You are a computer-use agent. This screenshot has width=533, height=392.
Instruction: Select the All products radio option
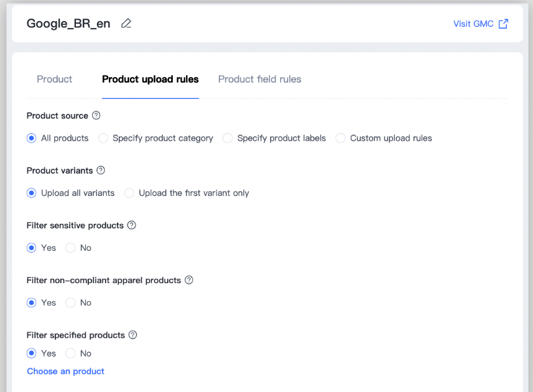point(32,138)
